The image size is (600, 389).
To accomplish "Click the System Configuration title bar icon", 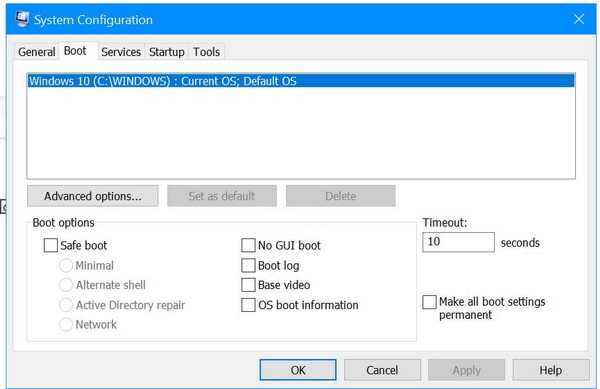I will [22, 19].
